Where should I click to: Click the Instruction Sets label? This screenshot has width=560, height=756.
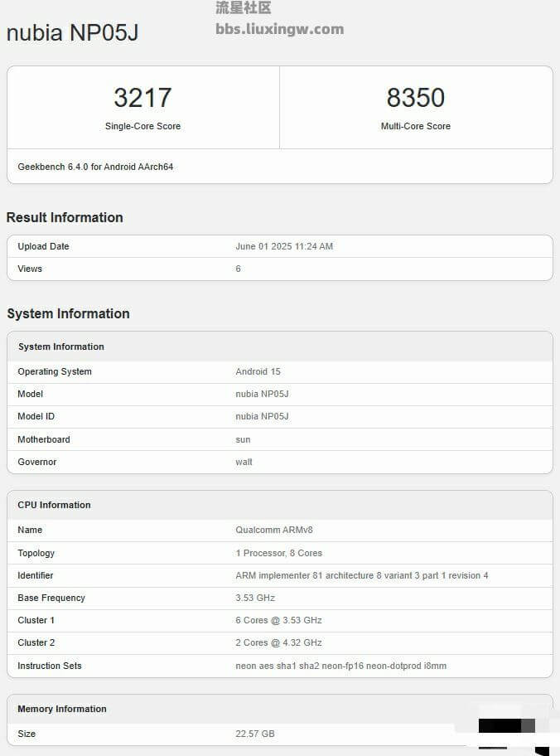[50, 666]
